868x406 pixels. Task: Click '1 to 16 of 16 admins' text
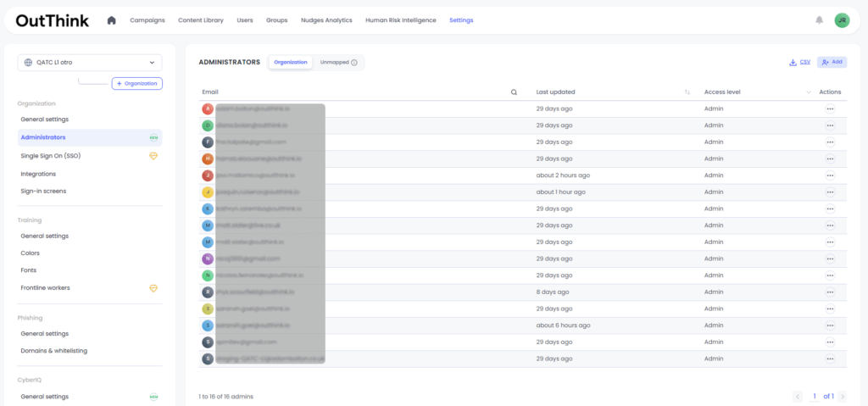[225, 397]
